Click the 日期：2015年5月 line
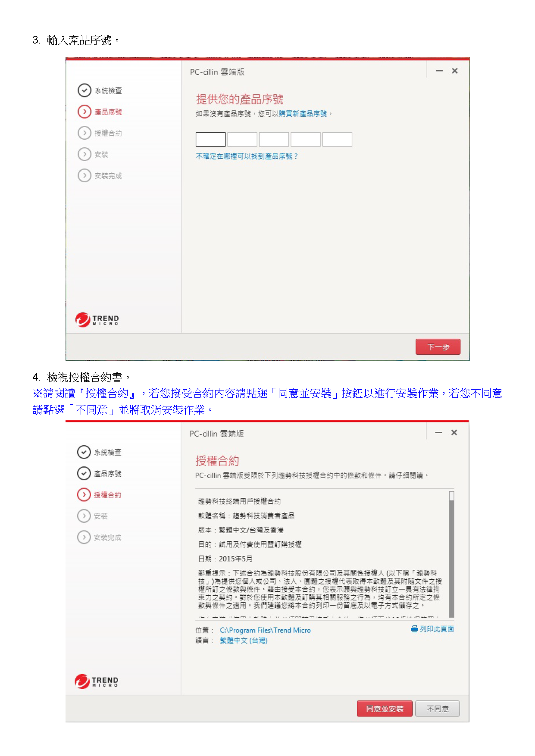This screenshot has width=535, height=756. (225, 559)
